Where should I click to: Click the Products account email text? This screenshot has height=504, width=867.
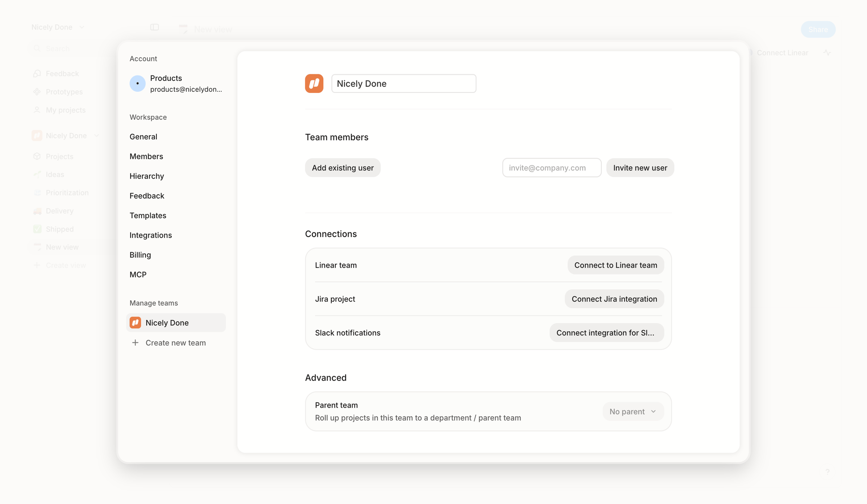coord(186,89)
